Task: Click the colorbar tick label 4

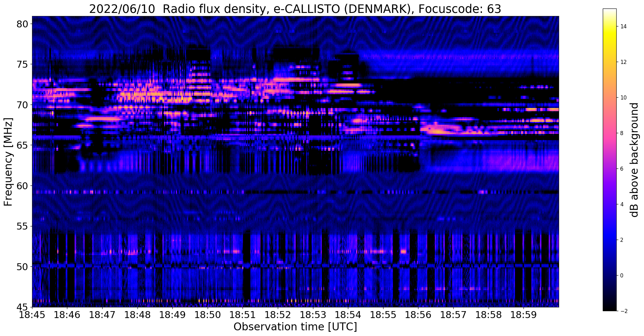Action: point(621,204)
